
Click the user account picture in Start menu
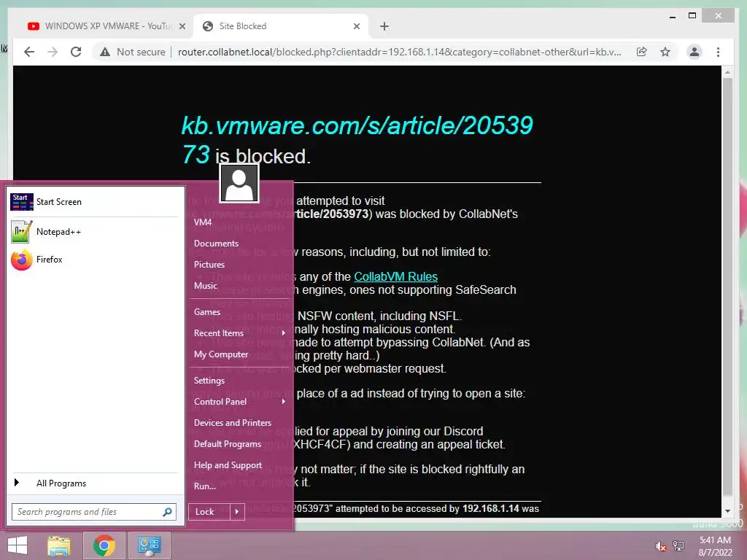[239, 184]
